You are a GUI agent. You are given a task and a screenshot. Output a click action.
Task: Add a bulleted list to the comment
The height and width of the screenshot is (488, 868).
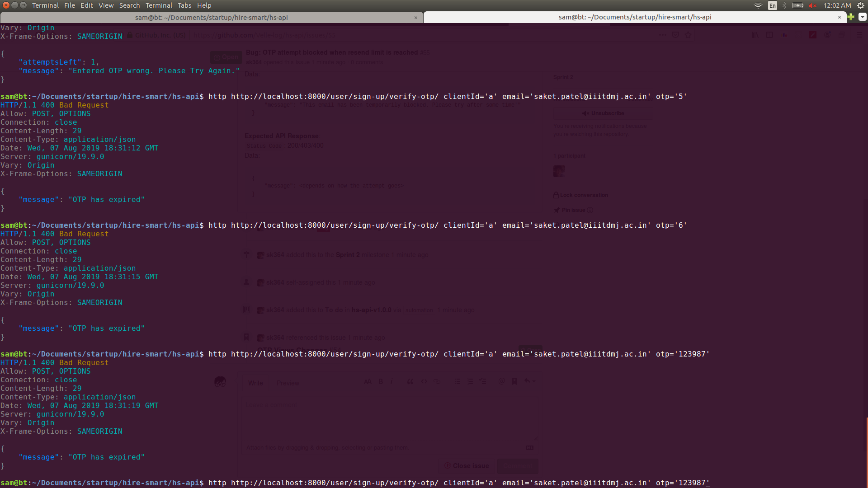click(x=458, y=381)
